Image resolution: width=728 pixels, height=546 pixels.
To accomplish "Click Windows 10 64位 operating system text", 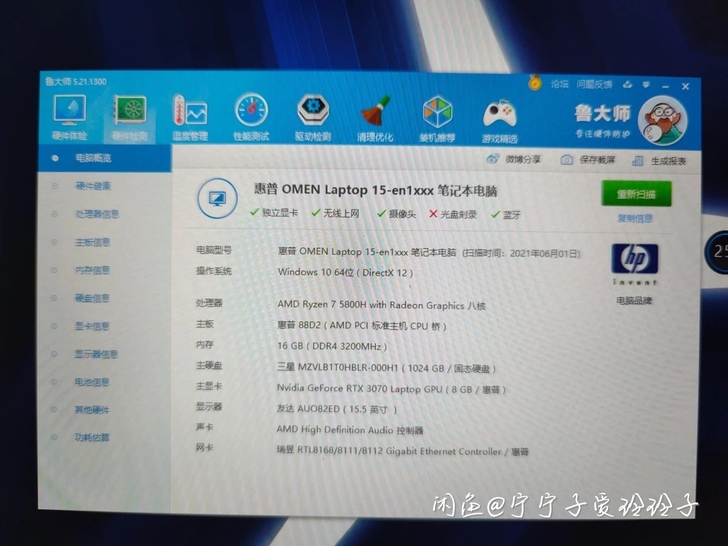I will point(345,272).
